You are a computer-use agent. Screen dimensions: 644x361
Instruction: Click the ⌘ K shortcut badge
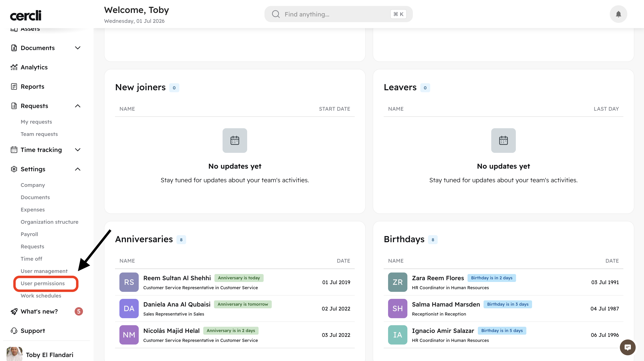pyautogui.click(x=398, y=14)
